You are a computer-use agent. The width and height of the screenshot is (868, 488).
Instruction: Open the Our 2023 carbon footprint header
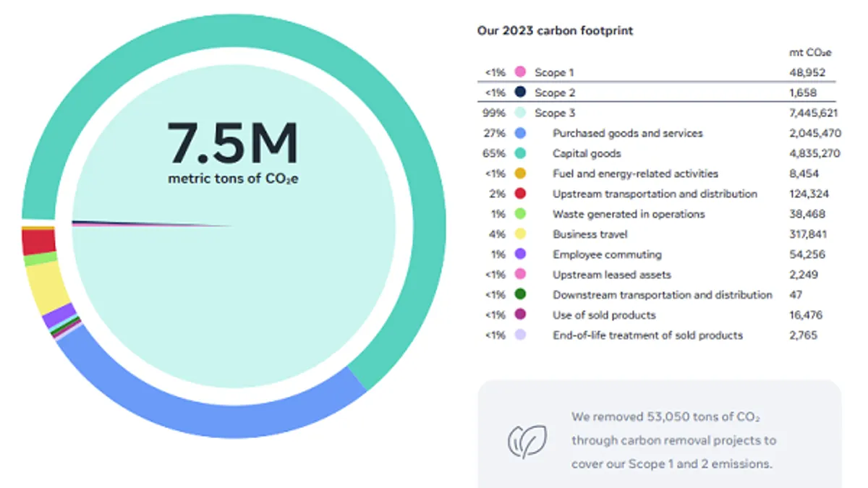(x=554, y=30)
